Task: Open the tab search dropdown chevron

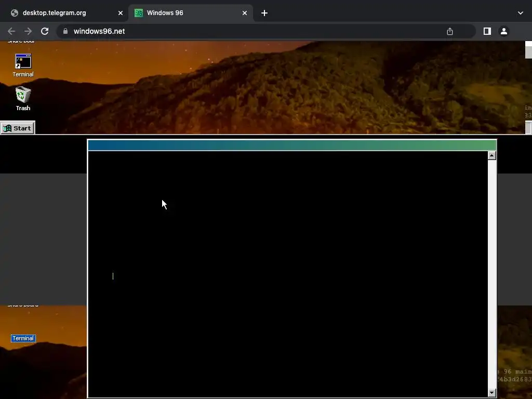Action: [521, 13]
